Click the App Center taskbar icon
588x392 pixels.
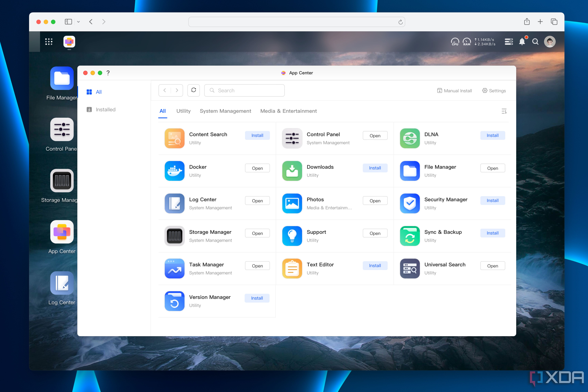[x=69, y=42]
